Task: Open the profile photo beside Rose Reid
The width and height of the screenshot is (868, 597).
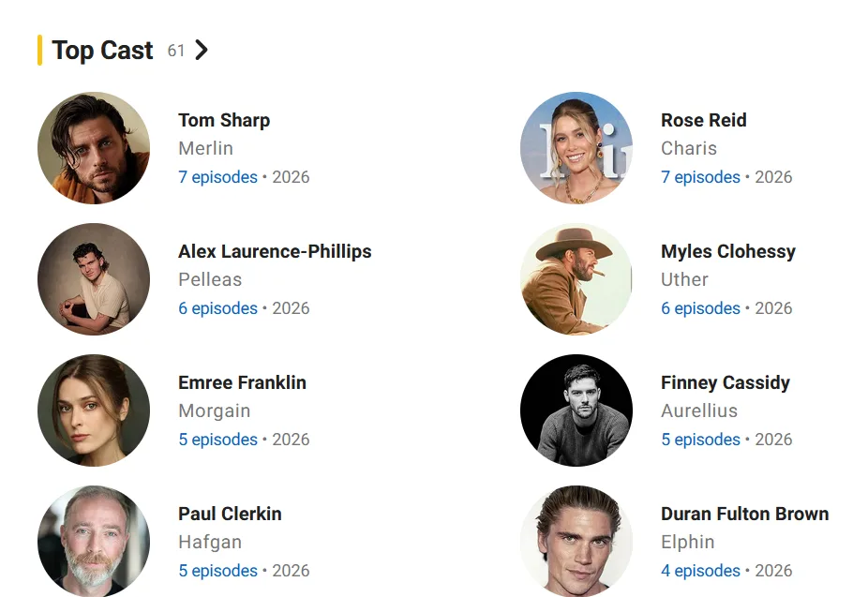Action: pyautogui.click(x=576, y=148)
